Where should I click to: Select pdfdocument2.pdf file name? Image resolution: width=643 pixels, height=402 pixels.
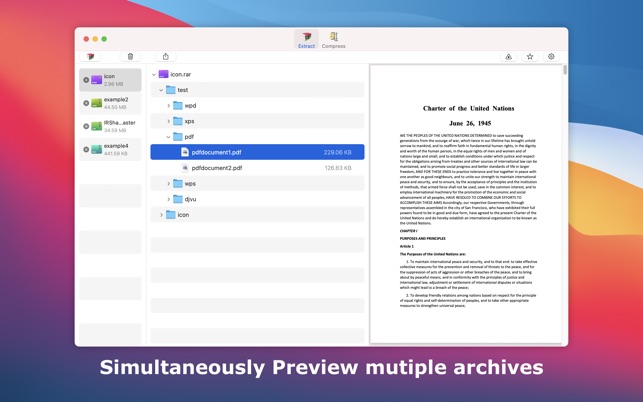[x=217, y=168]
